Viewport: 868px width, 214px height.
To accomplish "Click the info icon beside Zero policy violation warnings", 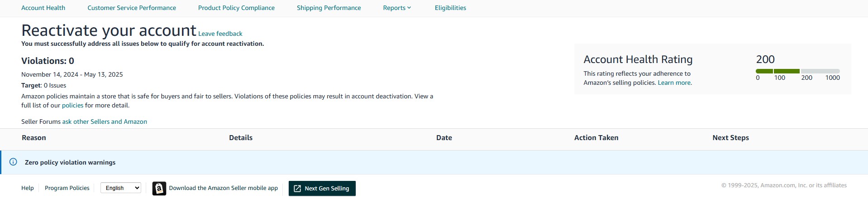I will [x=13, y=162].
